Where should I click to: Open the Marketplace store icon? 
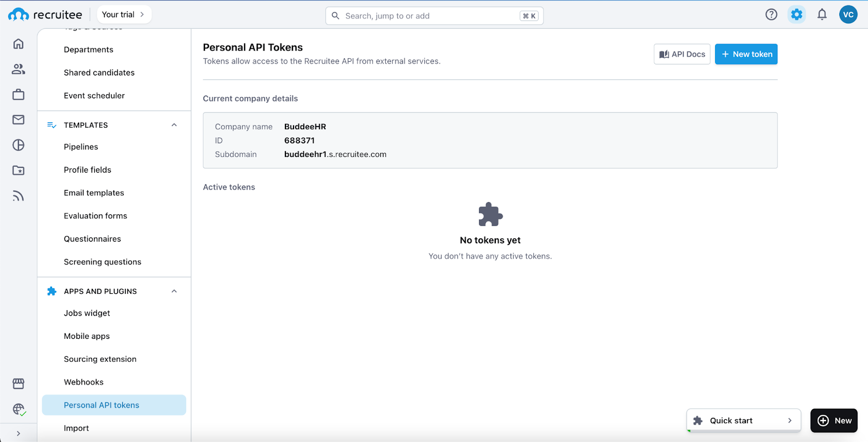click(18, 384)
